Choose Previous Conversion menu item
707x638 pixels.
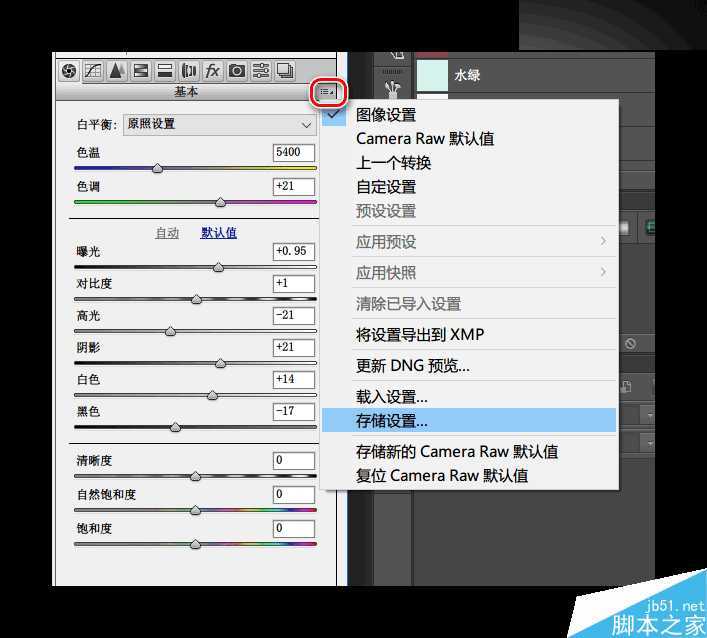click(x=469, y=163)
